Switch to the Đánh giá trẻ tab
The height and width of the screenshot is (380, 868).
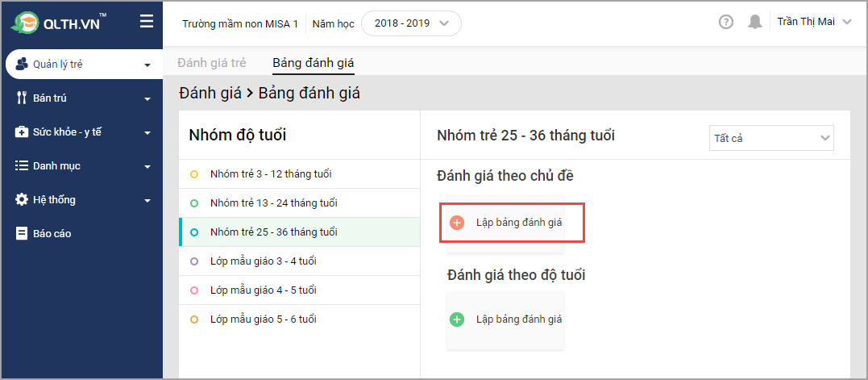pyautogui.click(x=212, y=62)
